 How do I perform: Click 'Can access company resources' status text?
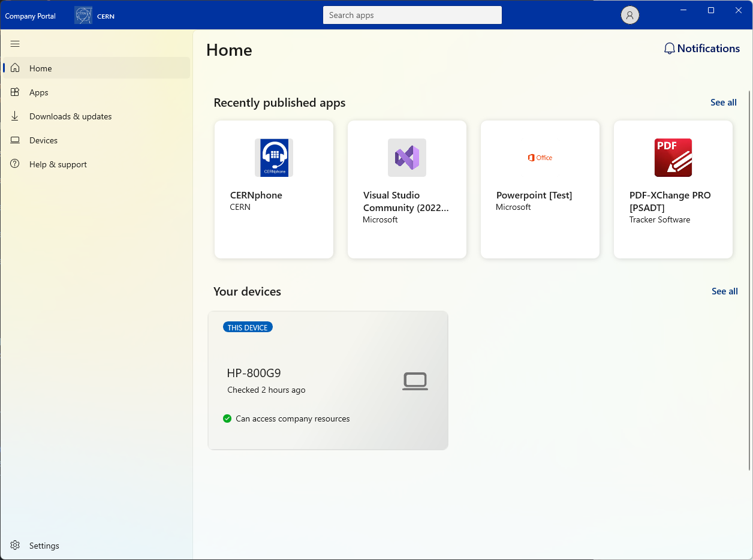click(x=293, y=419)
